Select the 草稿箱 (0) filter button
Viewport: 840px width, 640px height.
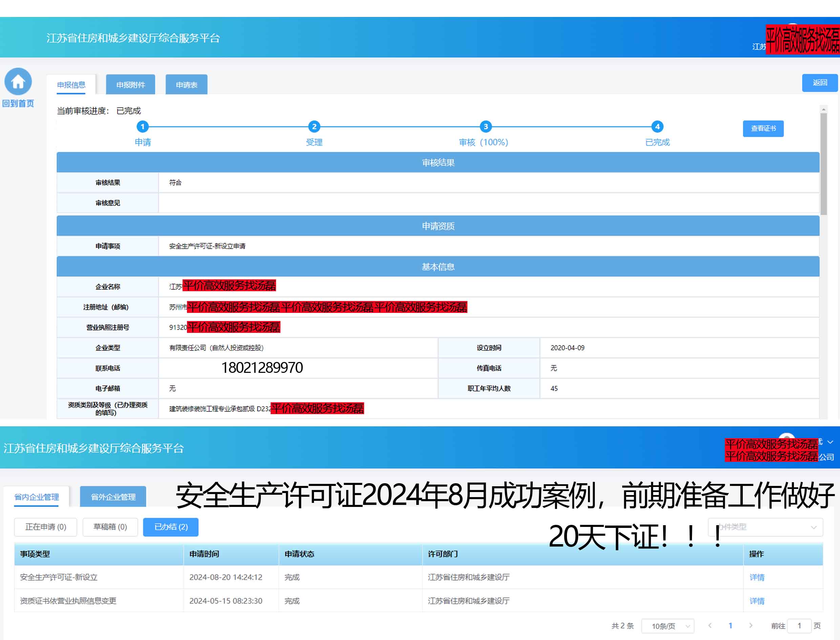click(x=110, y=527)
